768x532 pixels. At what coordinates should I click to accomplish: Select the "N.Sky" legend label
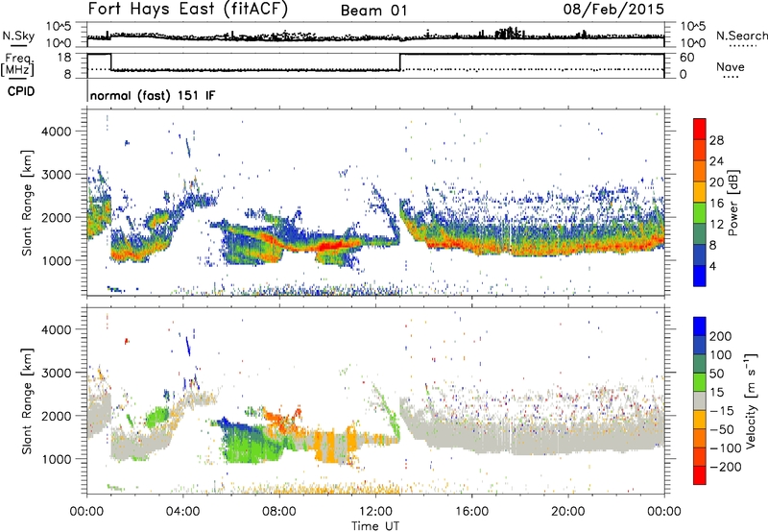point(18,36)
